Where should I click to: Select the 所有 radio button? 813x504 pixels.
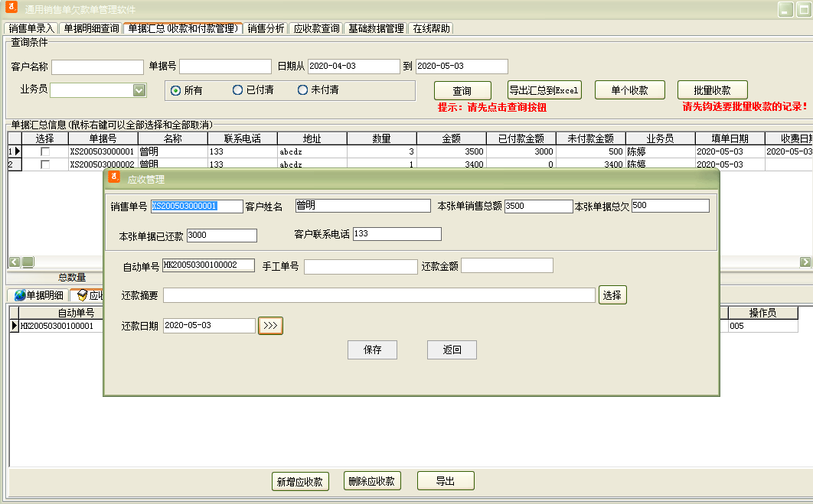pos(176,90)
